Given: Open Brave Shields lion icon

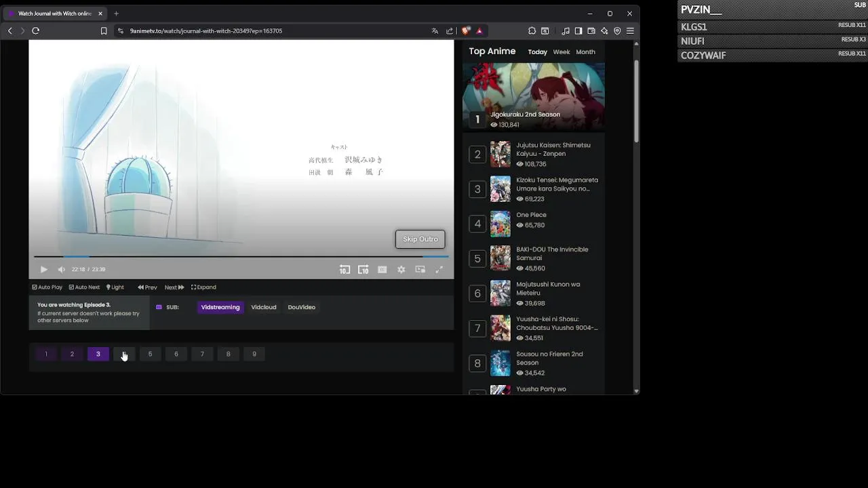Looking at the screenshot, I should coord(466,30).
